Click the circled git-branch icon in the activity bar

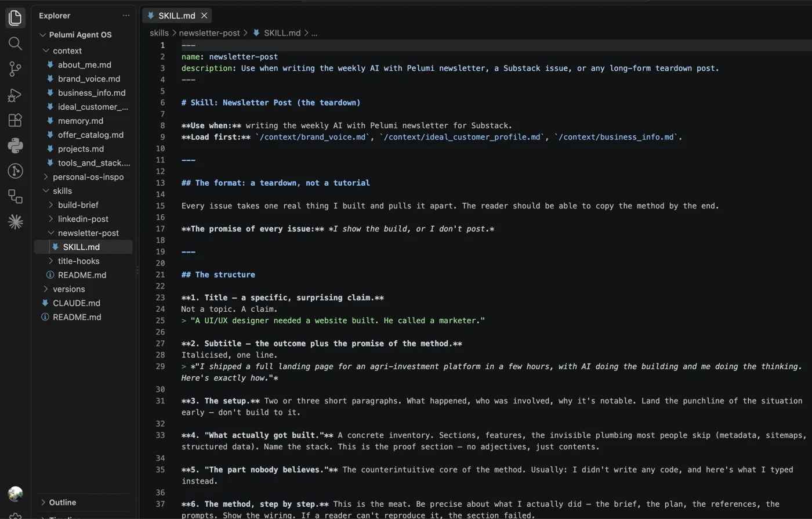pos(15,171)
